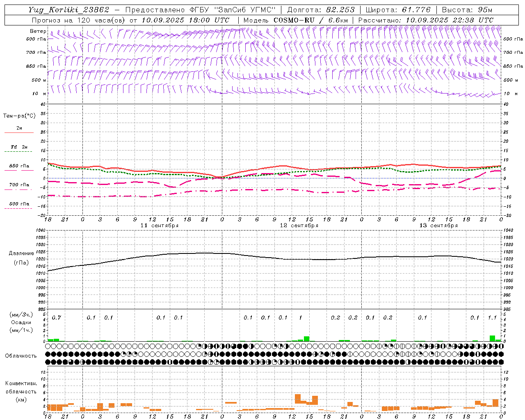This screenshot has width=525, height=420.
Task: Click the 'Долгота: 82.253' header value
Action: click(321, 10)
